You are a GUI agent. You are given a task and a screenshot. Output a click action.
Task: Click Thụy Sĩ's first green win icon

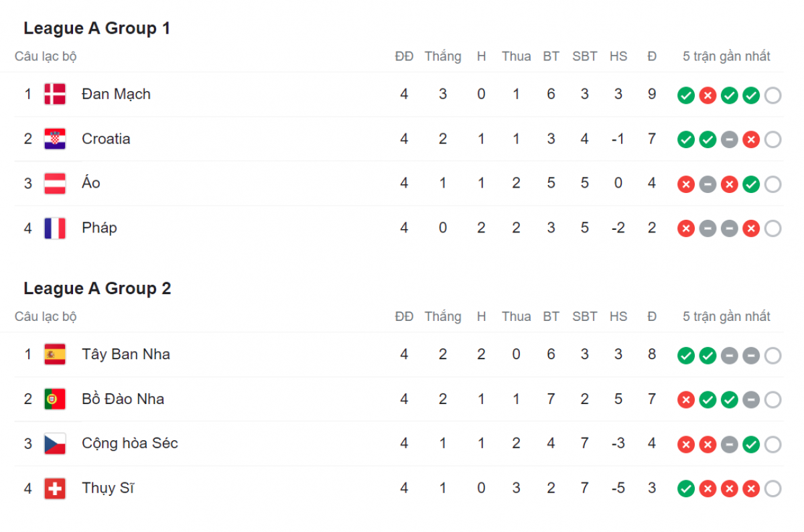click(x=686, y=489)
